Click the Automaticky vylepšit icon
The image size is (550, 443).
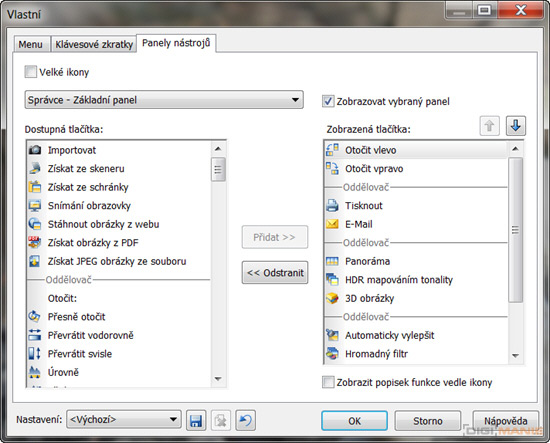332,335
